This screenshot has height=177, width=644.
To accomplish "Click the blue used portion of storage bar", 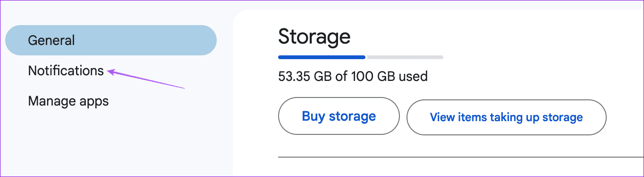I will pyautogui.click(x=322, y=57).
